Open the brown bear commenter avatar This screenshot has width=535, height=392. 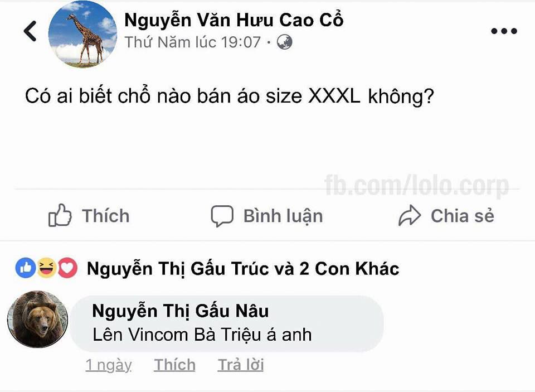tap(37, 320)
